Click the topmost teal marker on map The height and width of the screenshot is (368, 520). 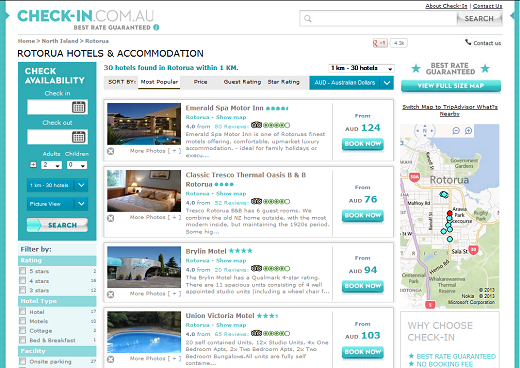coord(444,194)
